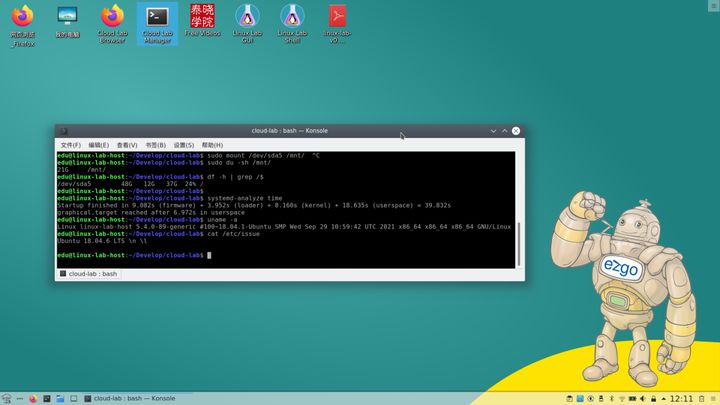720x405 pixels.
Task: Open the Cloud Lab Browser desktop icon
Action: point(112,24)
